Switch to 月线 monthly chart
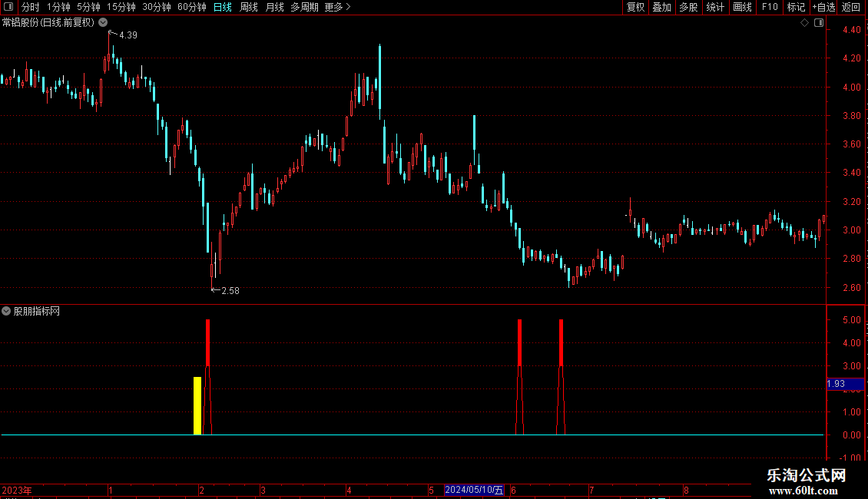Image resolution: width=868 pixels, height=499 pixels. point(274,7)
